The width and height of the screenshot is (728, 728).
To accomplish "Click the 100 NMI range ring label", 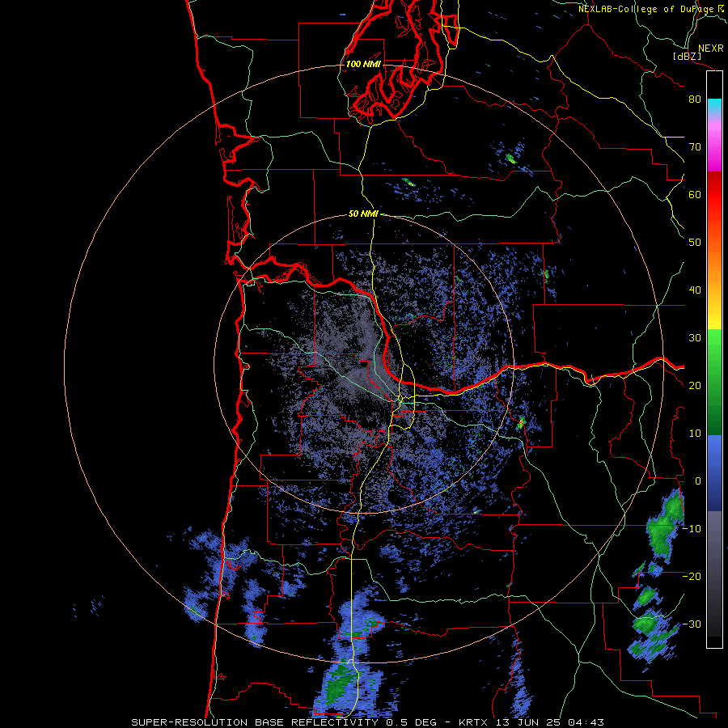I will [x=363, y=64].
